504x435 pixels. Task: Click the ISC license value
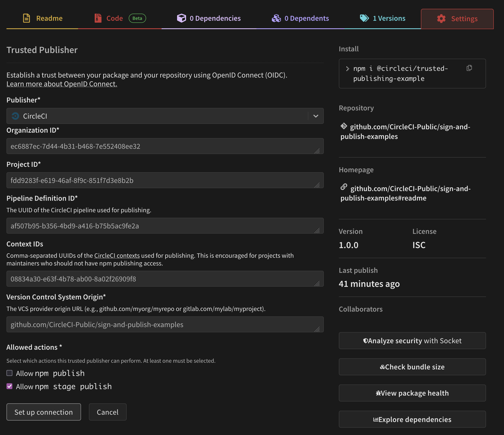coord(419,245)
